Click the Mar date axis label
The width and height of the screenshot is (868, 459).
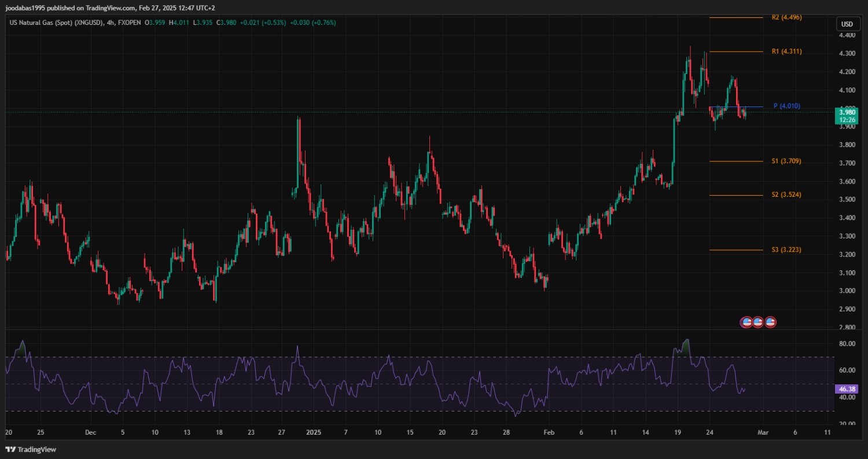point(763,432)
